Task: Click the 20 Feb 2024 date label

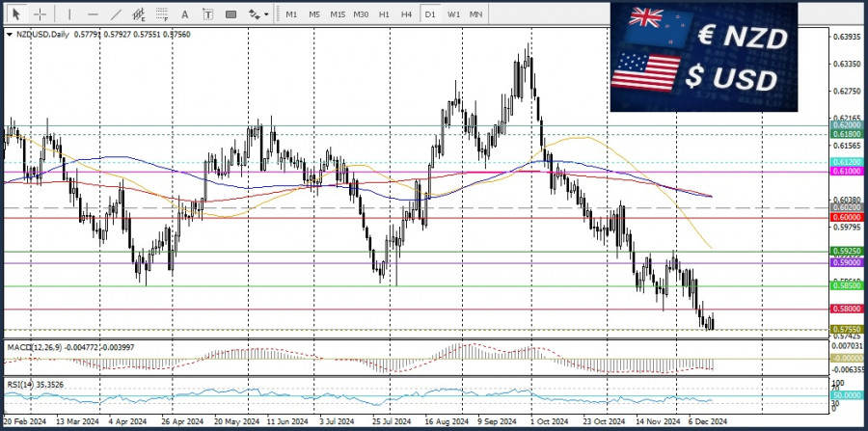Action: [27, 421]
